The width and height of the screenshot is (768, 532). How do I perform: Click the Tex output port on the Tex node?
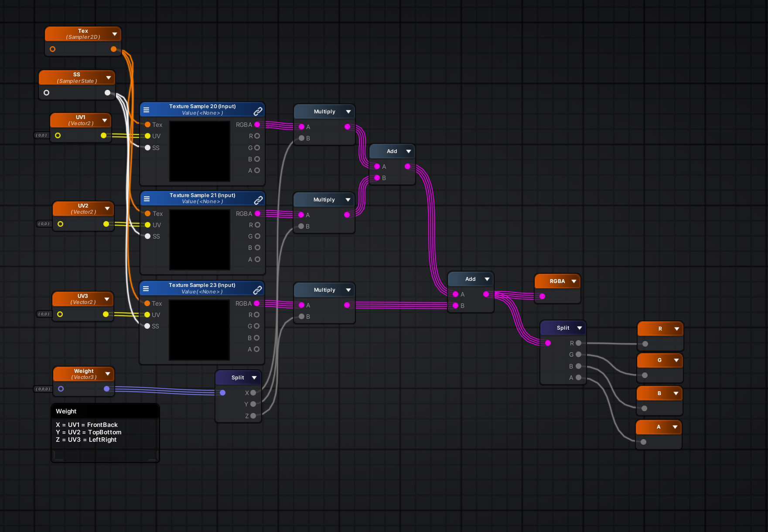(114, 49)
